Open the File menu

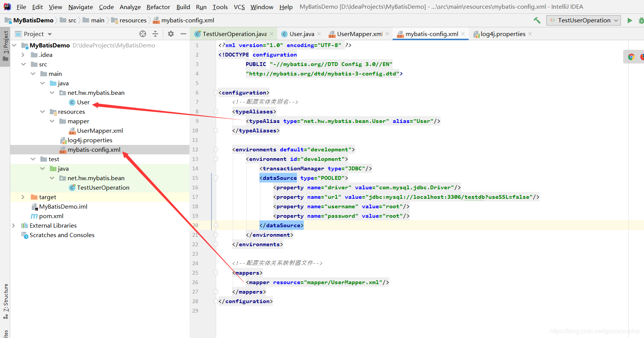pos(21,7)
